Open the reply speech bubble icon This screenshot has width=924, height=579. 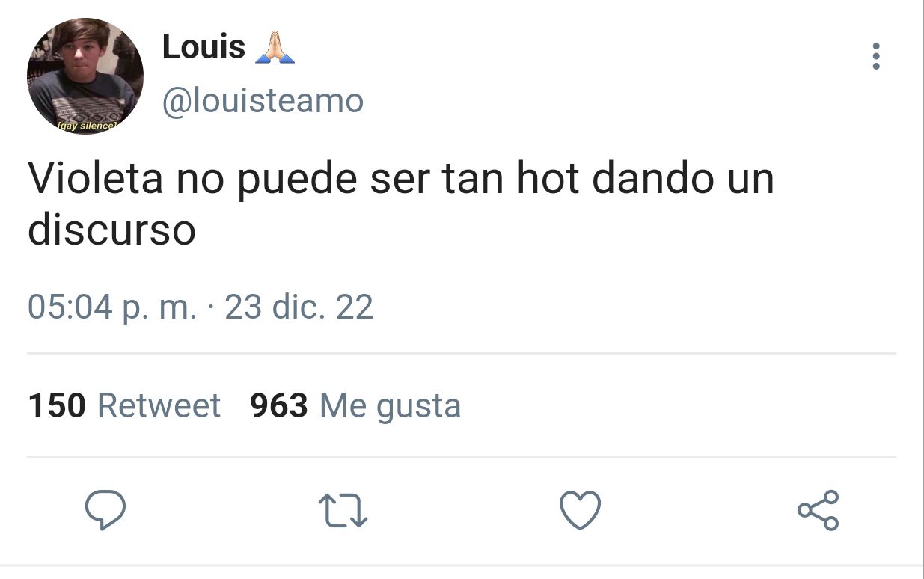pyautogui.click(x=105, y=510)
